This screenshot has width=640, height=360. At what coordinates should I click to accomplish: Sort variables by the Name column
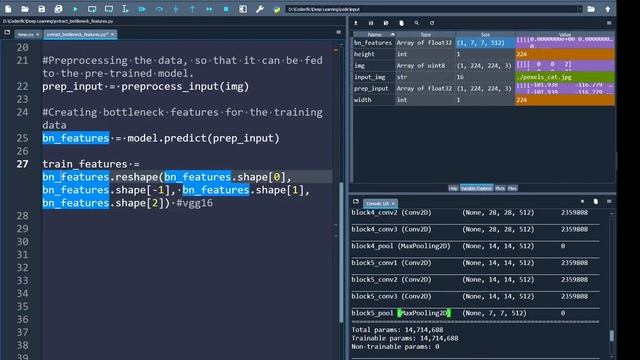[374, 35]
